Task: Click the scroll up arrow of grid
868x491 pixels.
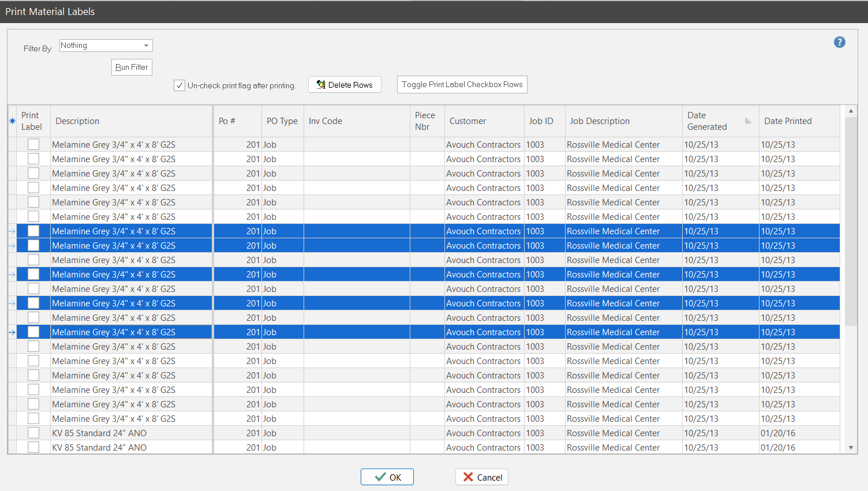Action: (851, 111)
